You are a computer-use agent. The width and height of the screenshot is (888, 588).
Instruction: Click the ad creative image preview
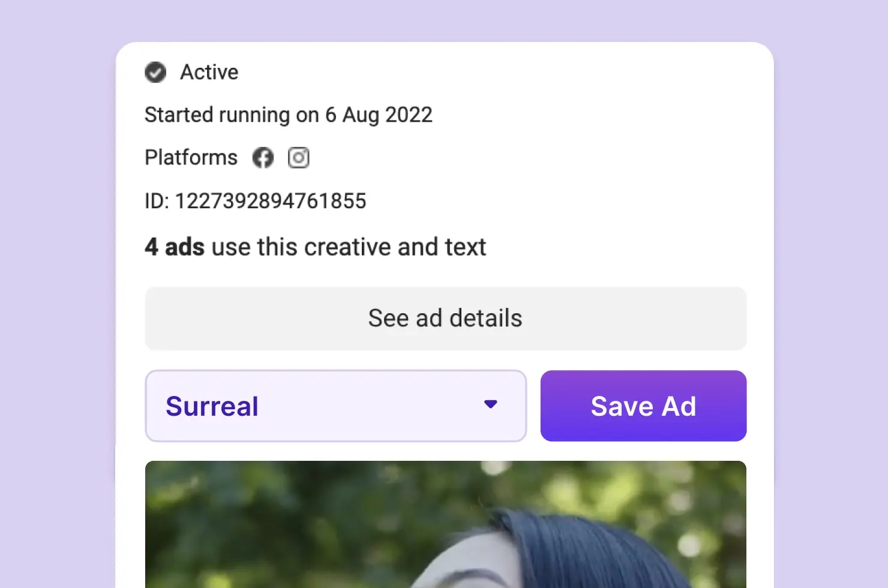445,524
